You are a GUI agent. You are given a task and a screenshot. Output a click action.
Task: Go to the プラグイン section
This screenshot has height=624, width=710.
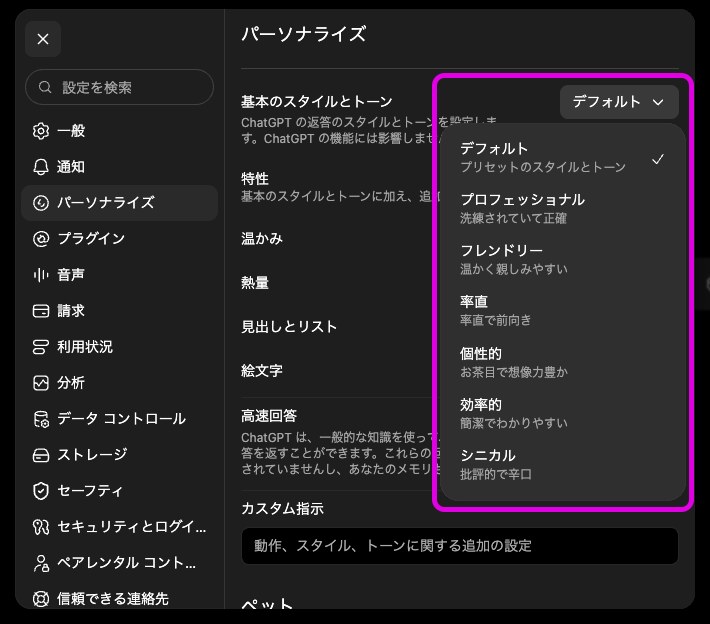tap(120, 239)
